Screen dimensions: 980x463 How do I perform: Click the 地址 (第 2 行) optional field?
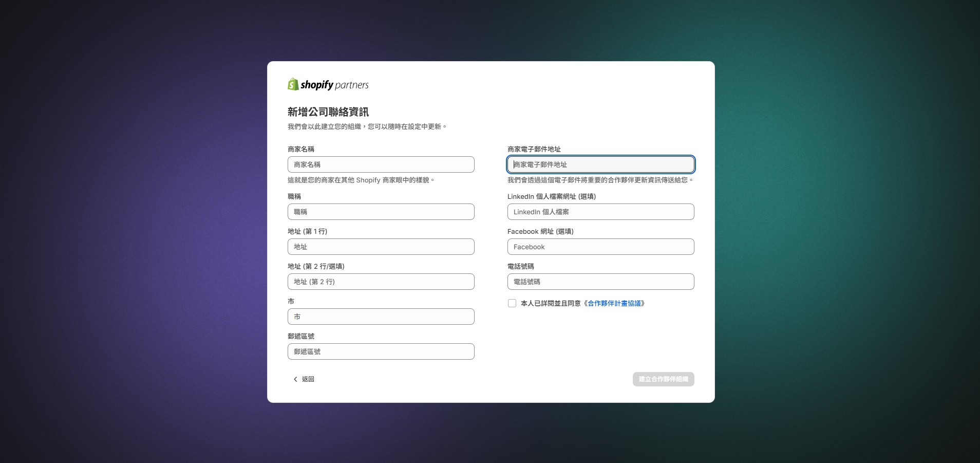pyautogui.click(x=381, y=282)
